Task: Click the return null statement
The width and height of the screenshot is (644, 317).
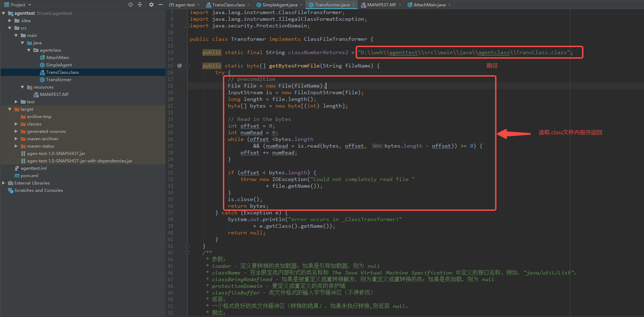Action: click(247, 233)
